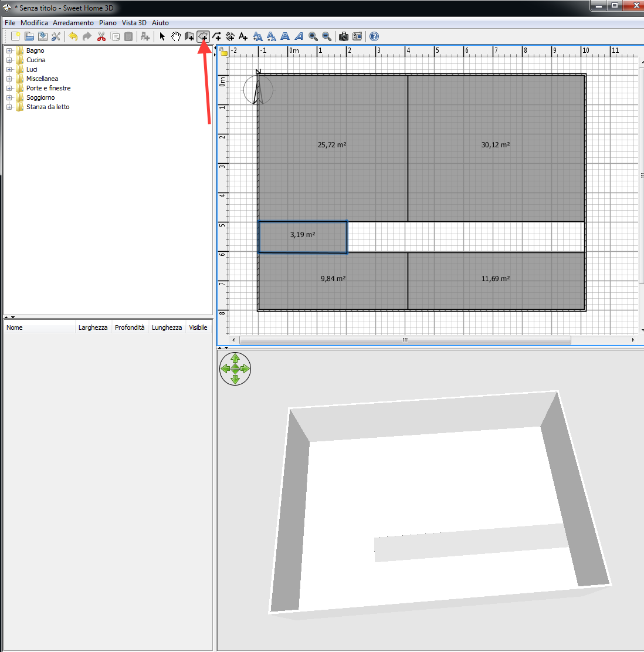Activate the Select arrow tool
Image resolution: width=644 pixels, height=652 pixels.
tap(162, 36)
